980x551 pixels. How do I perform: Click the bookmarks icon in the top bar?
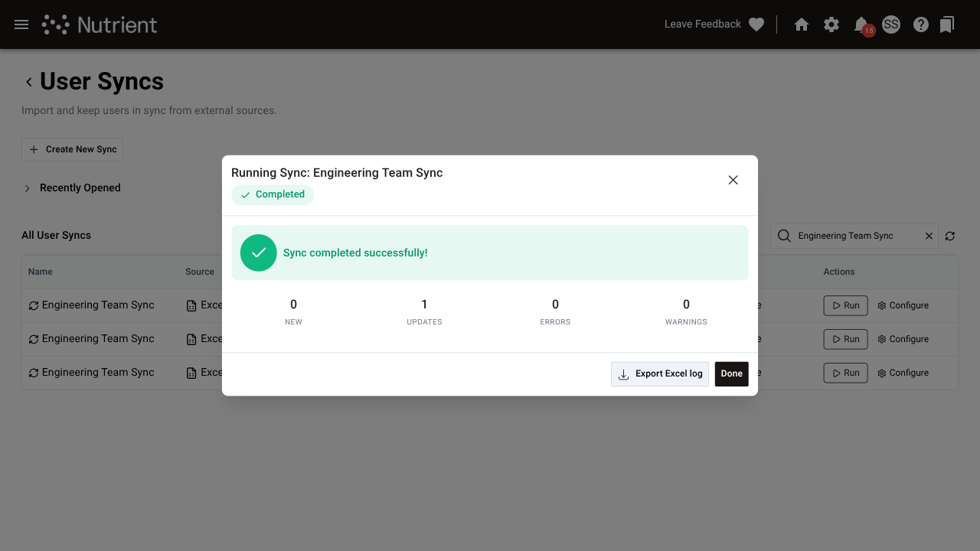(947, 24)
